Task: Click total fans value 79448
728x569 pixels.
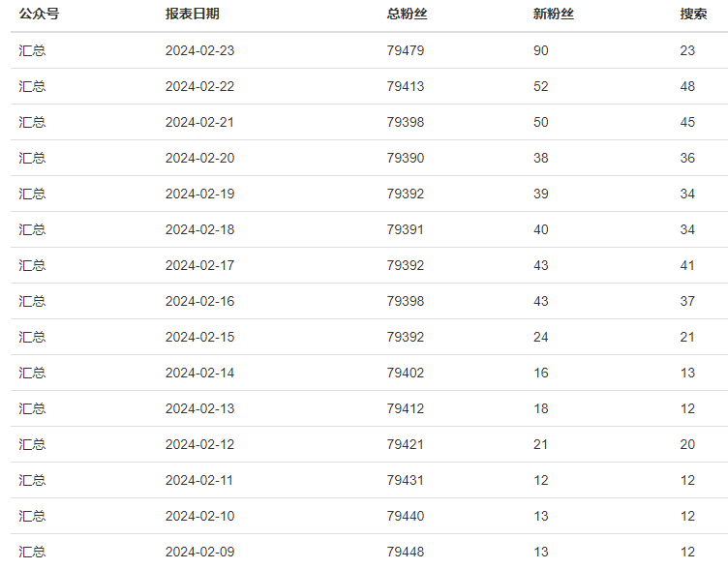Action: coord(406,552)
